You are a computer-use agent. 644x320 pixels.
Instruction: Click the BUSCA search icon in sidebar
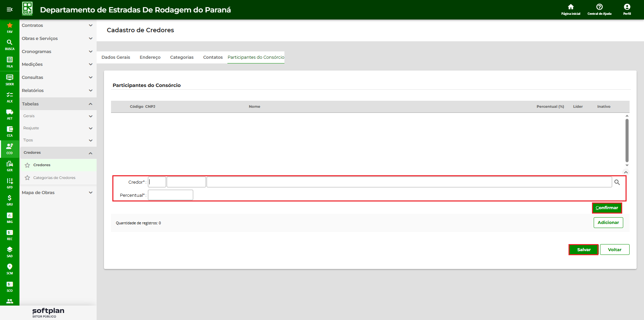[x=10, y=43]
